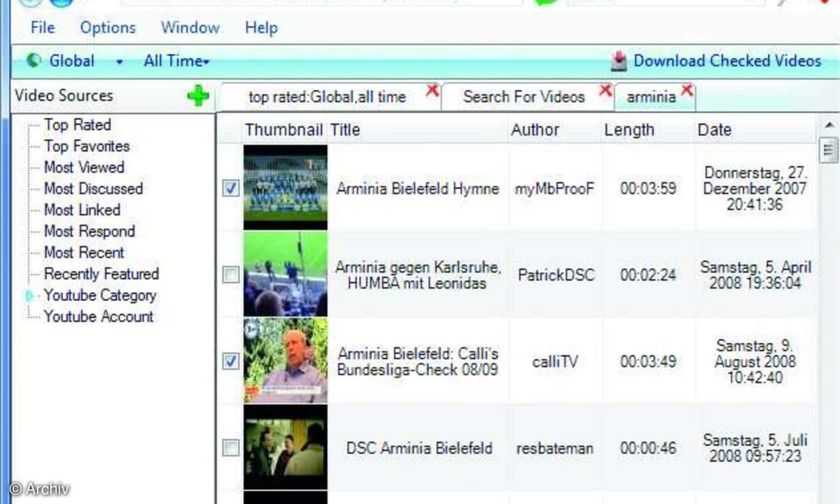Select Top Favorites in Video Sources
Screen dimensions: 840x504
click(87, 146)
